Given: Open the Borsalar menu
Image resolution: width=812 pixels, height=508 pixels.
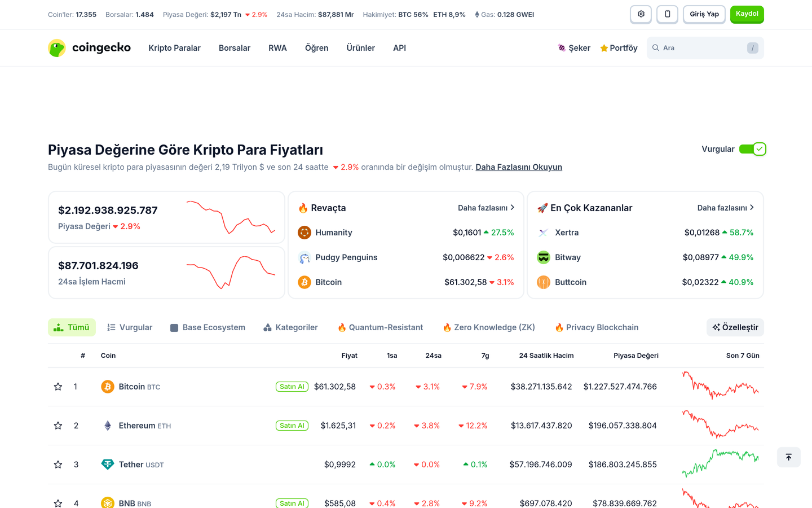Looking at the screenshot, I should tap(235, 48).
